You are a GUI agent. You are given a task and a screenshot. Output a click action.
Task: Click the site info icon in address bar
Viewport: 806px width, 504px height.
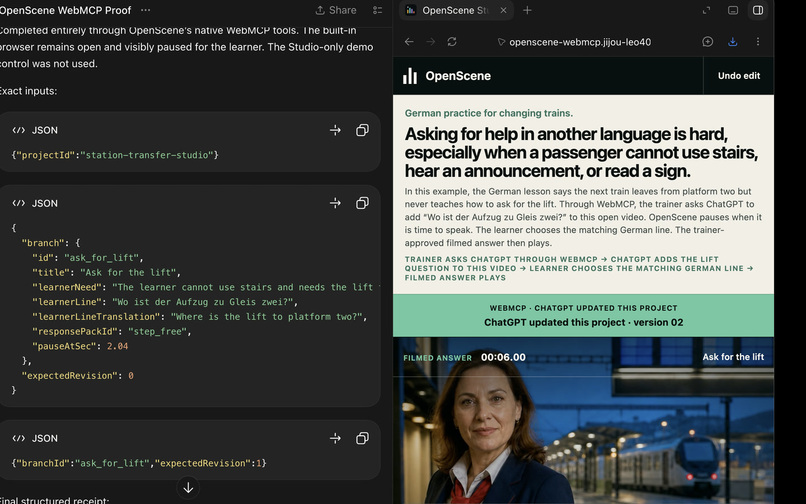[501, 42]
